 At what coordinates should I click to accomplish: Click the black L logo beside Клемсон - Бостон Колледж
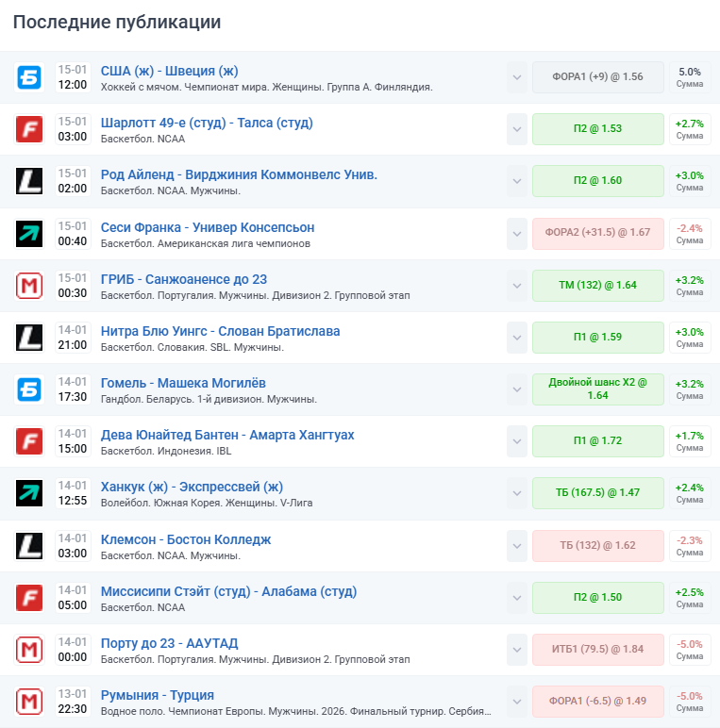coord(30,545)
